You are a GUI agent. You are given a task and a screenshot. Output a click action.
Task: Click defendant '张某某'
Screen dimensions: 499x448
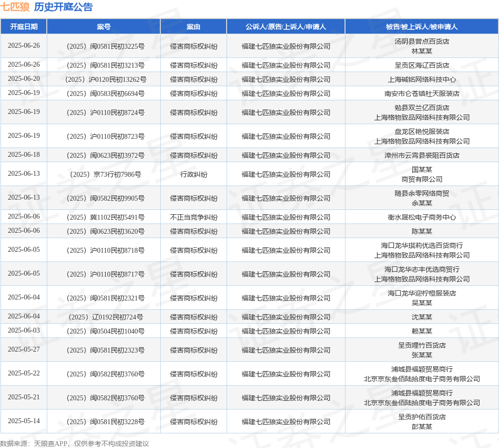pyautogui.click(x=422, y=355)
